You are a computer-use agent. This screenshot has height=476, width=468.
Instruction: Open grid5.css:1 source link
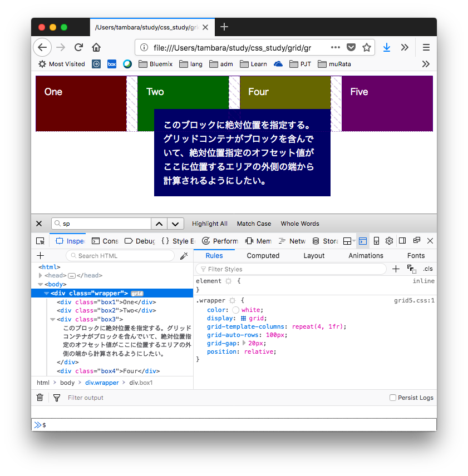click(x=414, y=300)
